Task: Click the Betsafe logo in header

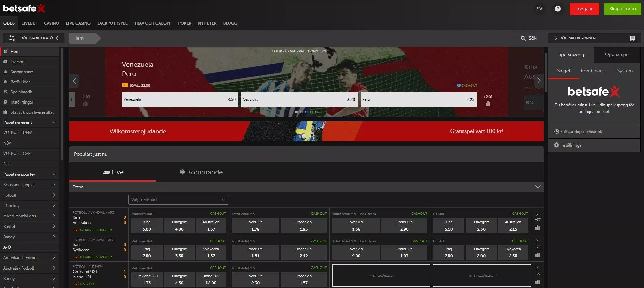Action: click(x=24, y=8)
